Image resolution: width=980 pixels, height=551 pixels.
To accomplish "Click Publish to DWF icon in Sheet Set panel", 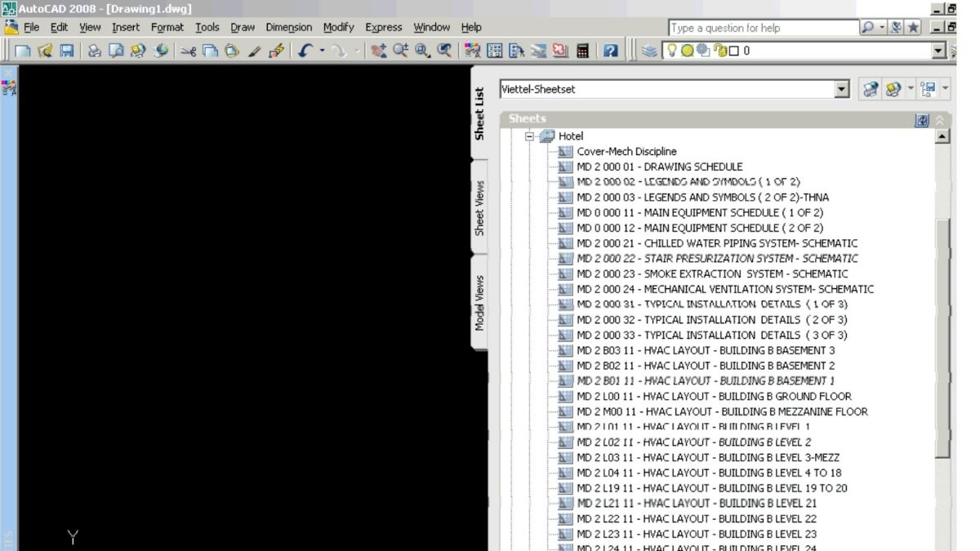I will tap(871, 89).
